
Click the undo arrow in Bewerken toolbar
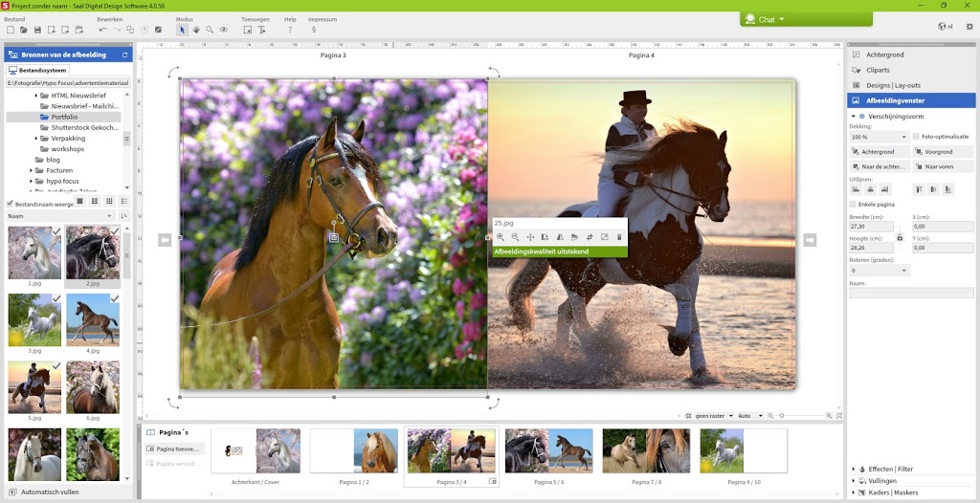click(103, 30)
